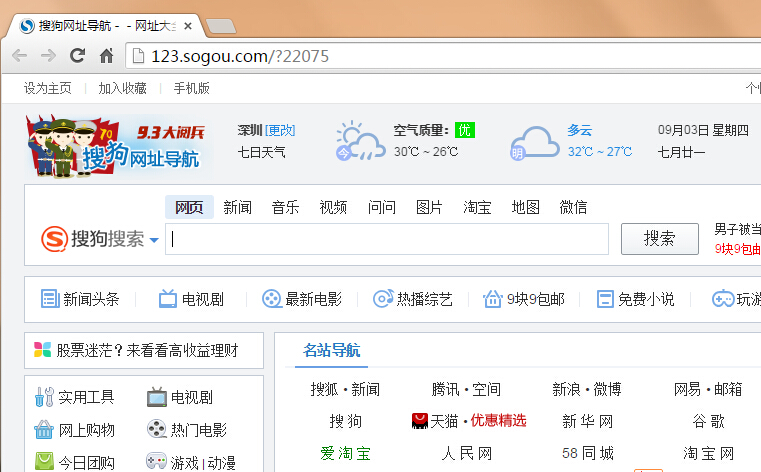Open the 优惠精选 red link
This screenshot has width=761, height=472.
pos(498,421)
